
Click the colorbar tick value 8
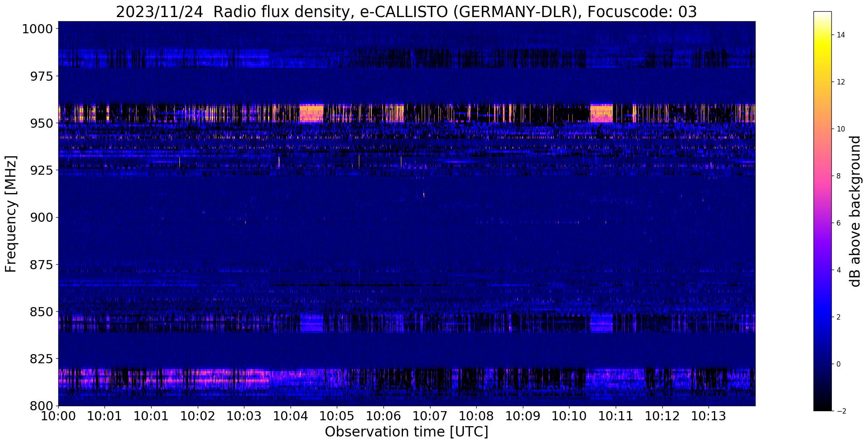[838, 176]
